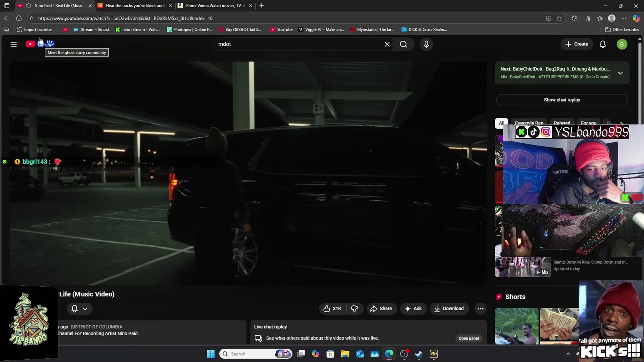
Task: Expand the 'Other favorites' folder
Action: pyautogui.click(x=622, y=29)
